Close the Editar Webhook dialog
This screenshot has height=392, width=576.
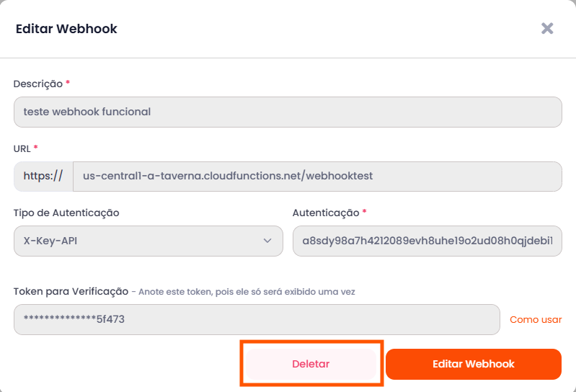tap(547, 29)
